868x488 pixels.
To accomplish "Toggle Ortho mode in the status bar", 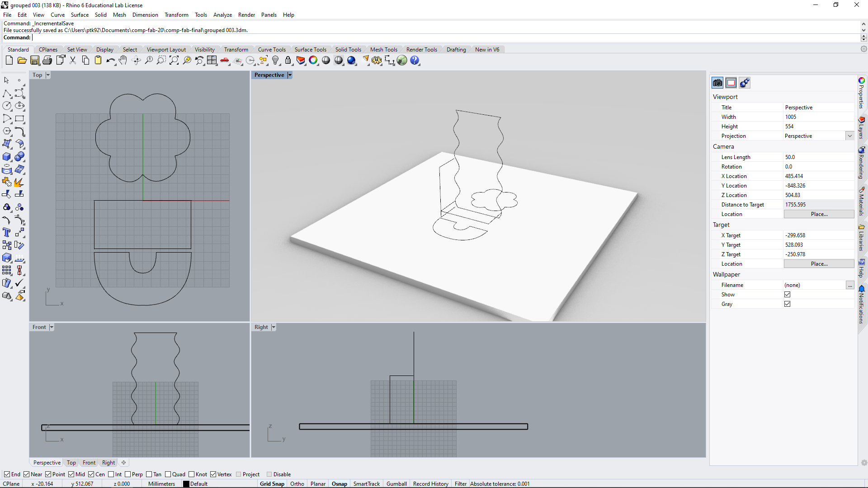I will tap(297, 483).
